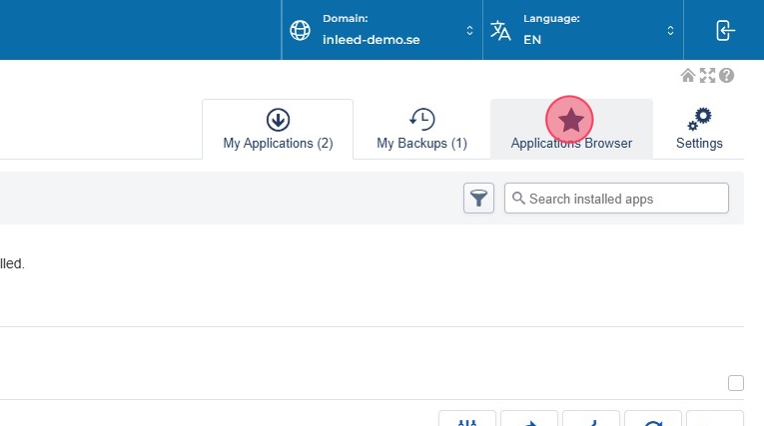The width and height of the screenshot is (764, 426).
Task: Open the Applications Browser tab label
Action: pos(571,143)
